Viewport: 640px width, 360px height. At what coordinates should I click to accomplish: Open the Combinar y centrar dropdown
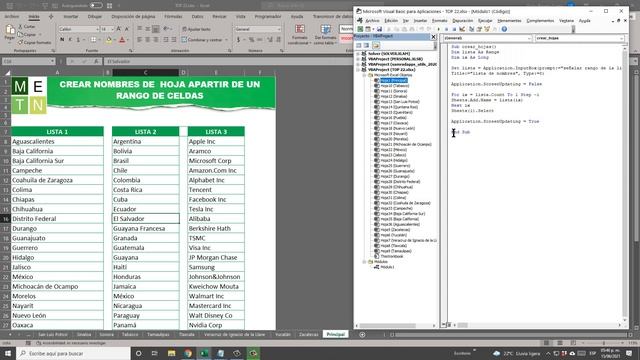227,40
